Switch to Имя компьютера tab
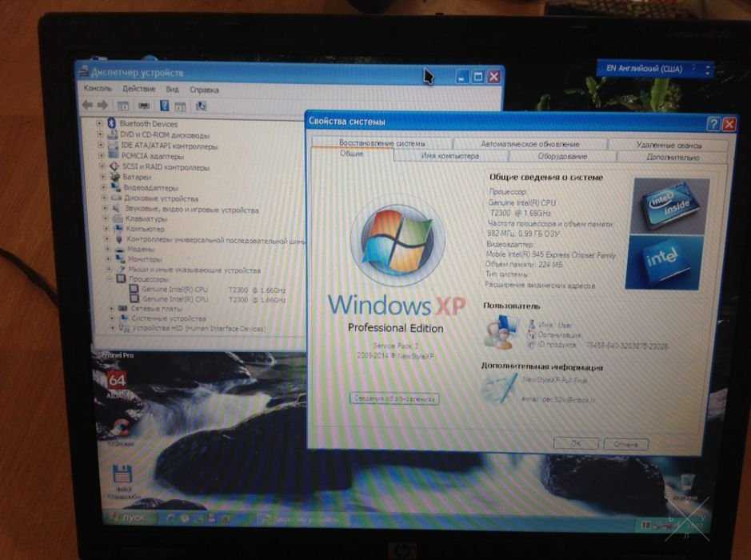The height and width of the screenshot is (560, 751). coord(450,156)
